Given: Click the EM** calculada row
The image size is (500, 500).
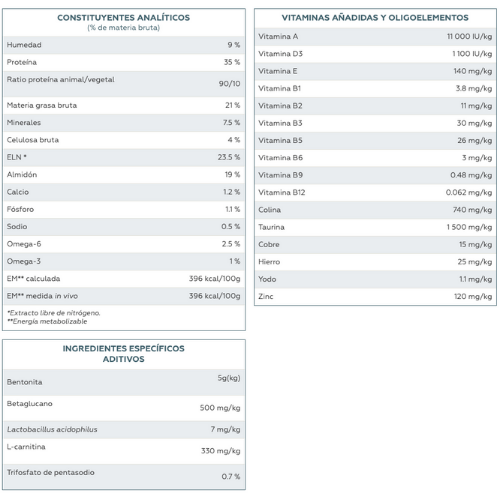Looking at the screenshot, I should click(x=124, y=279).
